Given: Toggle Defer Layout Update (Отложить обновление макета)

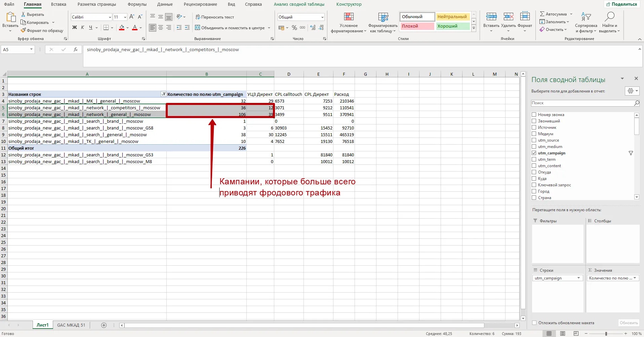Looking at the screenshot, I should tap(534, 323).
